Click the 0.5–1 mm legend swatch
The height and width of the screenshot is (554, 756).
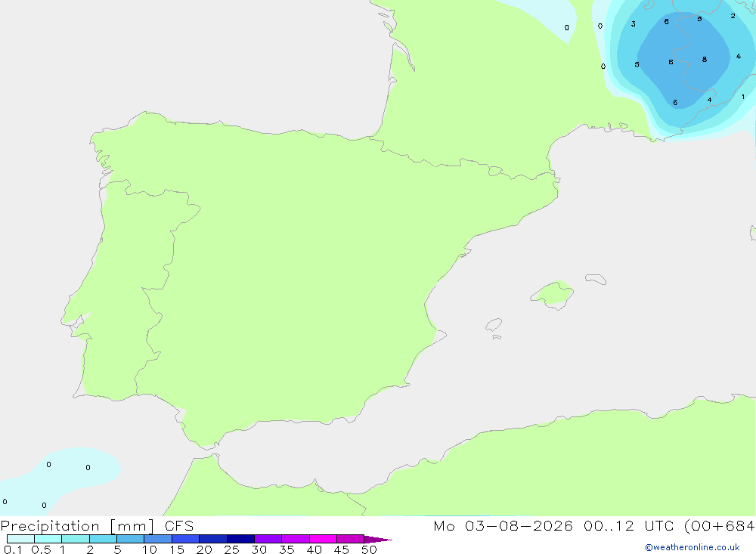point(48,539)
